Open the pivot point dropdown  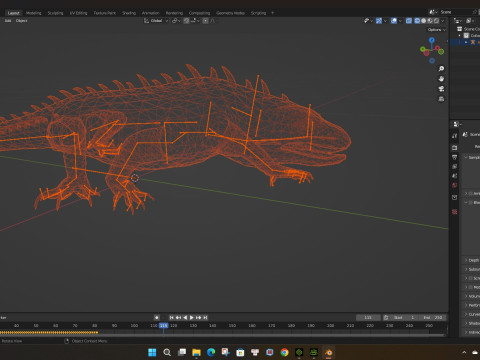(x=176, y=21)
